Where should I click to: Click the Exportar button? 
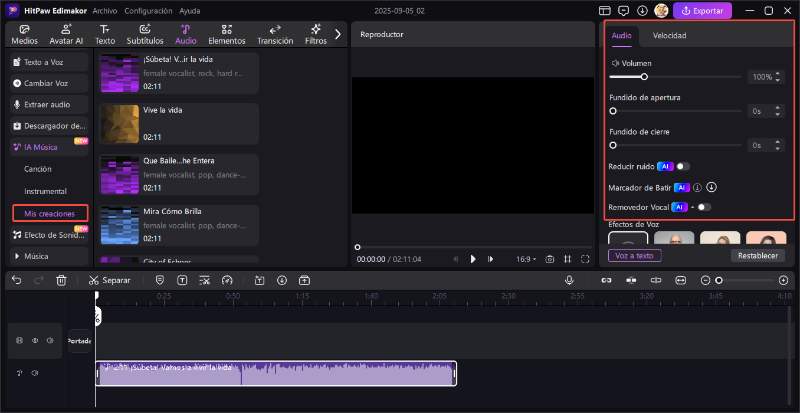(702, 11)
